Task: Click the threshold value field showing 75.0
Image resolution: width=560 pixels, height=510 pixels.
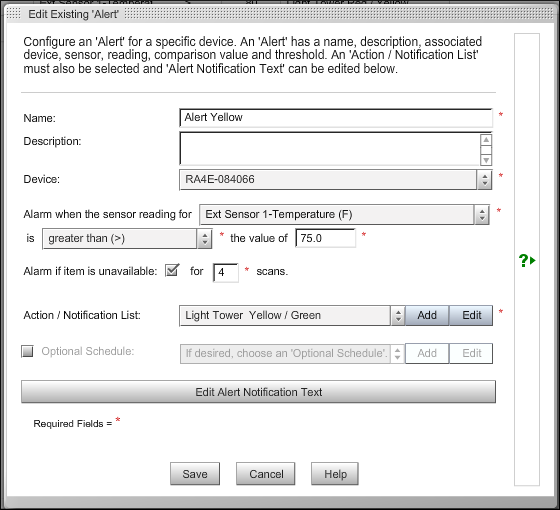Action: point(325,238)
